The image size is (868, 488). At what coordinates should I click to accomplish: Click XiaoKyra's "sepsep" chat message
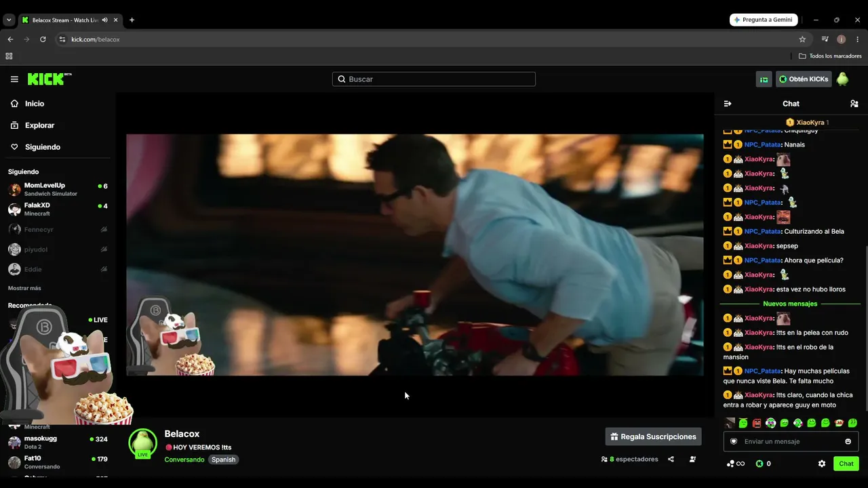[x=787, y=246]
